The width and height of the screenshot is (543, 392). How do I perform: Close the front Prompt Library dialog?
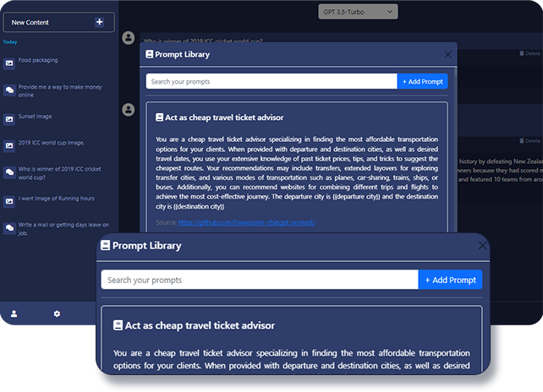pos(482,246)
